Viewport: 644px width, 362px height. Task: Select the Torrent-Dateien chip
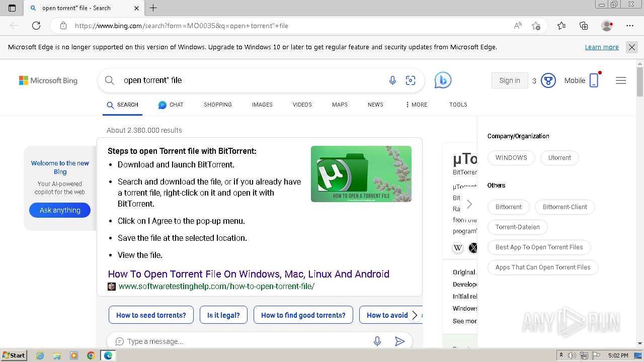[518, 227]
